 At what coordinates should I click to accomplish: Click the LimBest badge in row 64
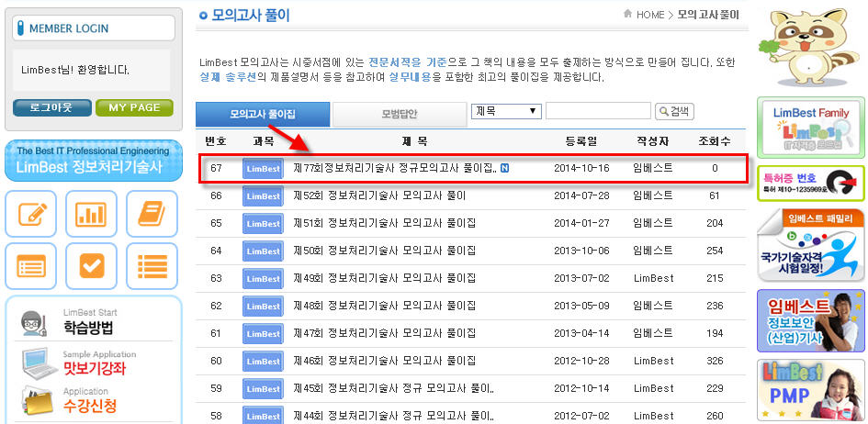pos(263,251)
